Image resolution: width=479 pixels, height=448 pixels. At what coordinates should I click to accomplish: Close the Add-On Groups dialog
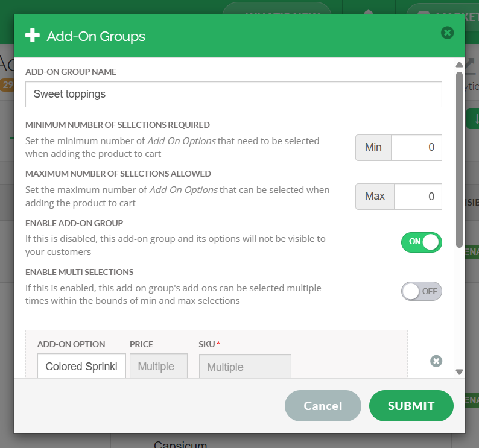447,33
